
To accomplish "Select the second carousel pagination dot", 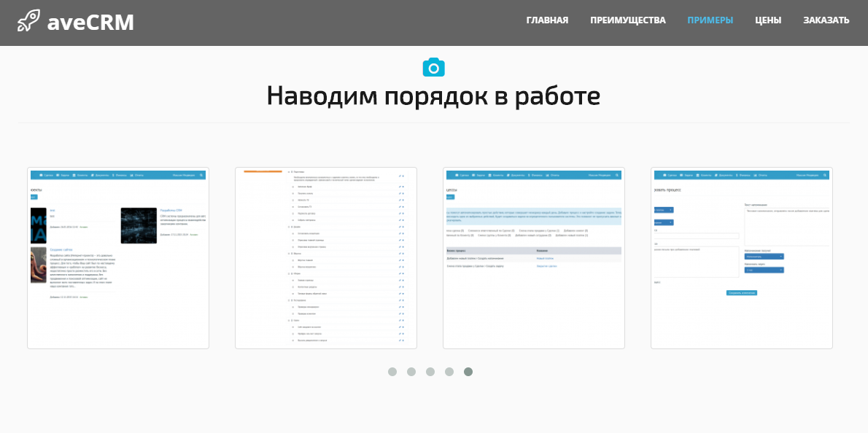I will pyautogui.click(x=411, y=372).
